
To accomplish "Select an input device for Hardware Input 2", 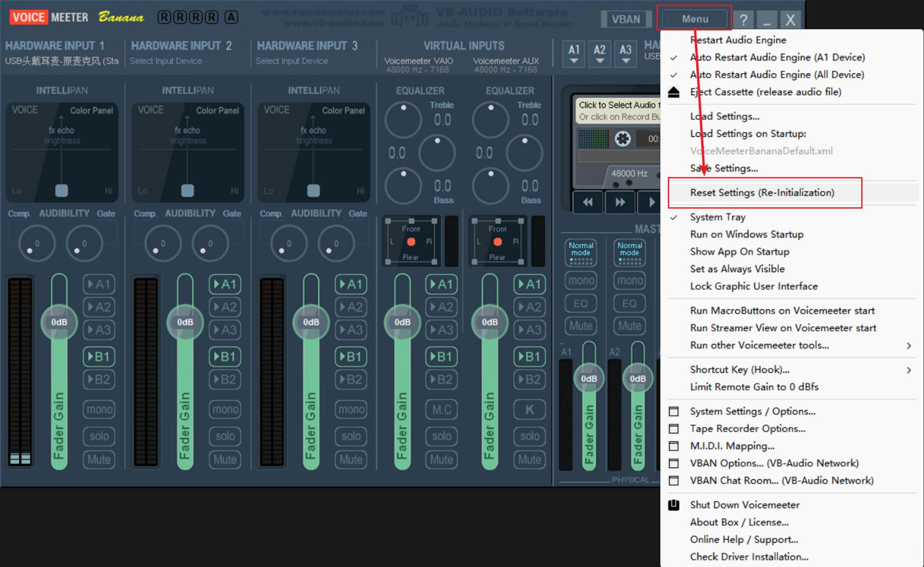I will click(166, 60).
